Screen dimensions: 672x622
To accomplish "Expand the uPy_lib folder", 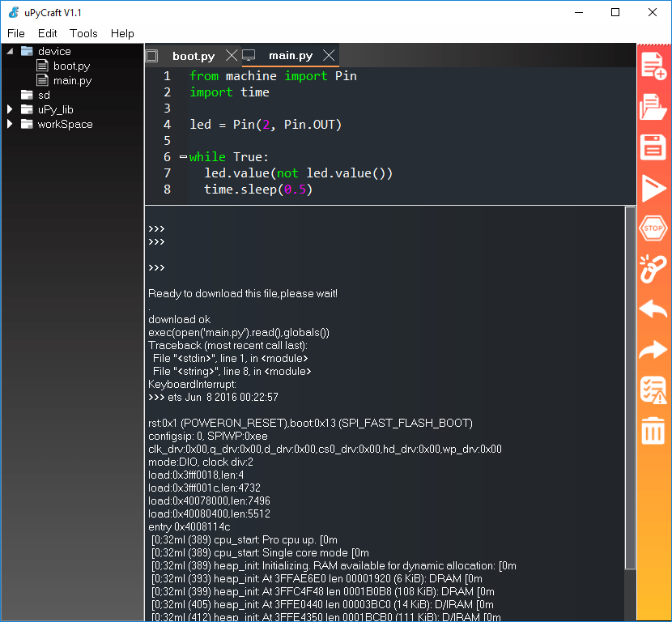I will pos(11,109).
